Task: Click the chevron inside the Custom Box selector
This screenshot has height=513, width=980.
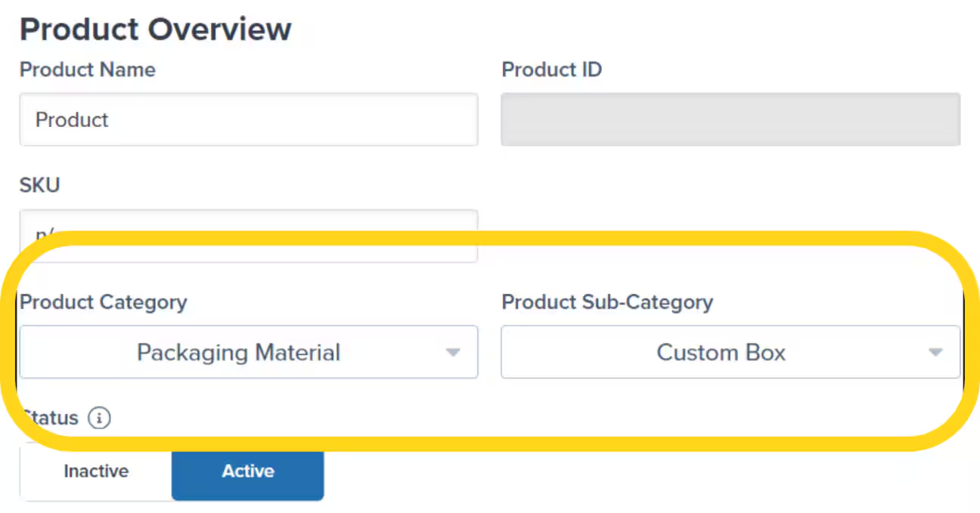Action: 936,352
